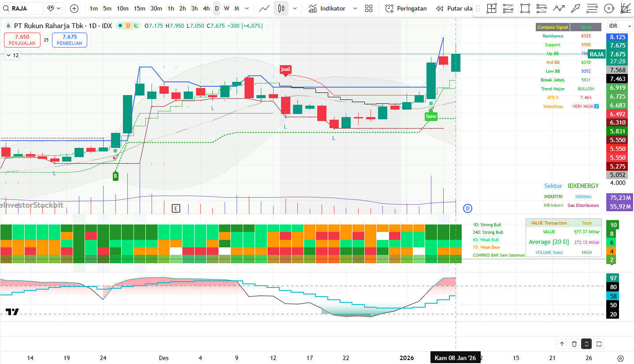Click the Gas Distributors sub-industry text

pyautogui.click(x=583, y=206)
